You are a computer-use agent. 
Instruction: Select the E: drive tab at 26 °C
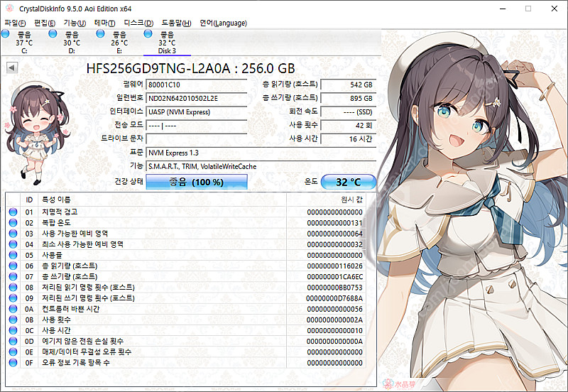pos(119,43)
